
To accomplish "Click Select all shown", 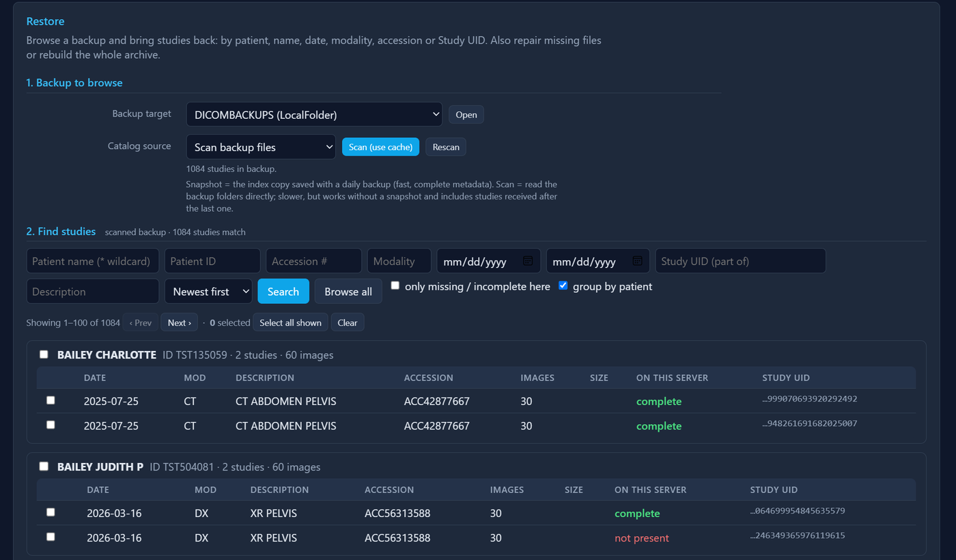I will pos(290,322).
